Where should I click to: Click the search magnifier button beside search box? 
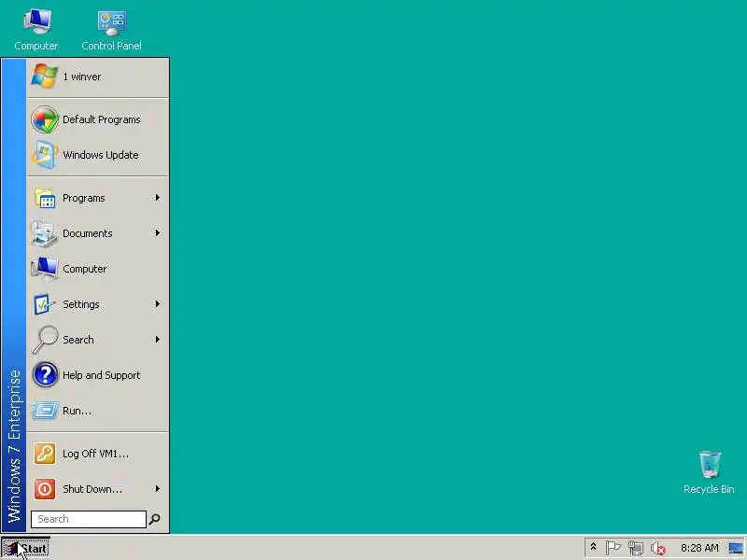(155, 519)
